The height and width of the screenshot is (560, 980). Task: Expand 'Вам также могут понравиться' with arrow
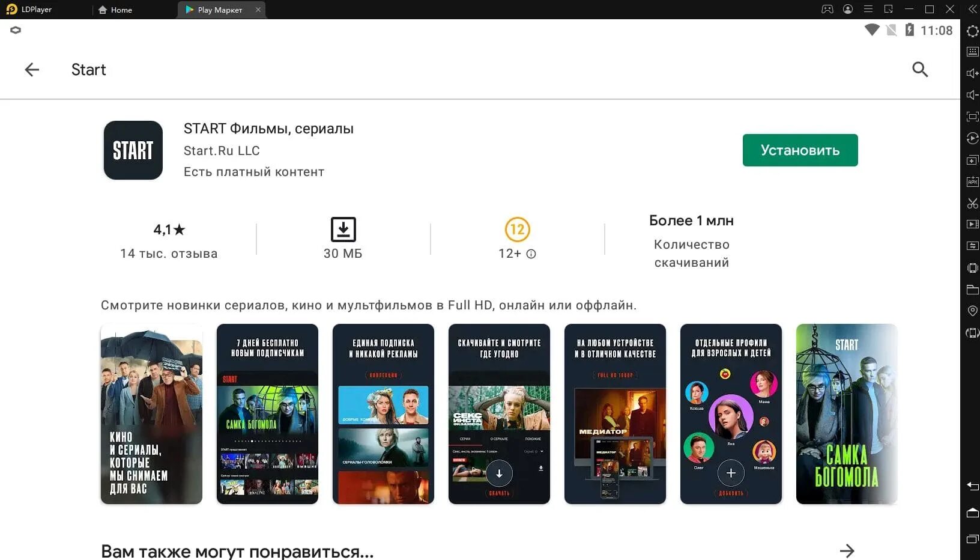(847, 550)
